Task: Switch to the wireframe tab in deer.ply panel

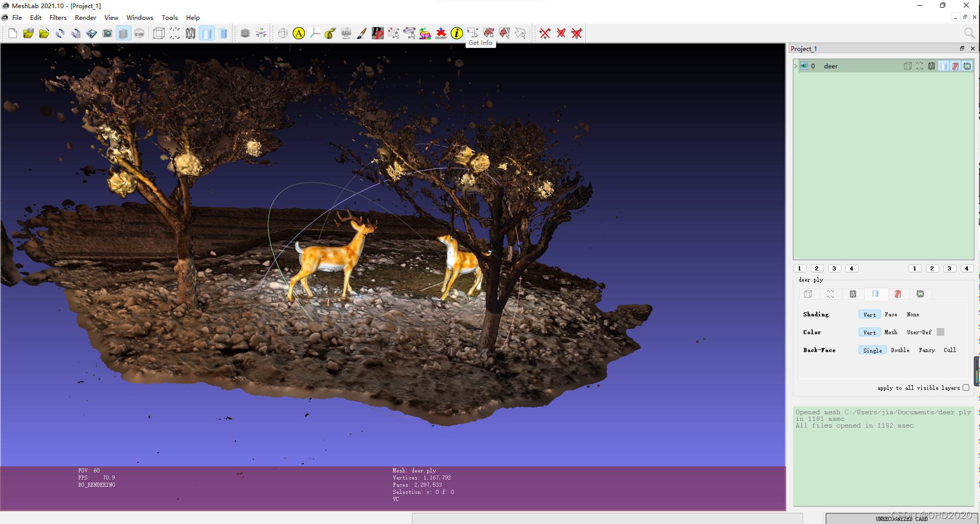Action: (x=853, y=294)
